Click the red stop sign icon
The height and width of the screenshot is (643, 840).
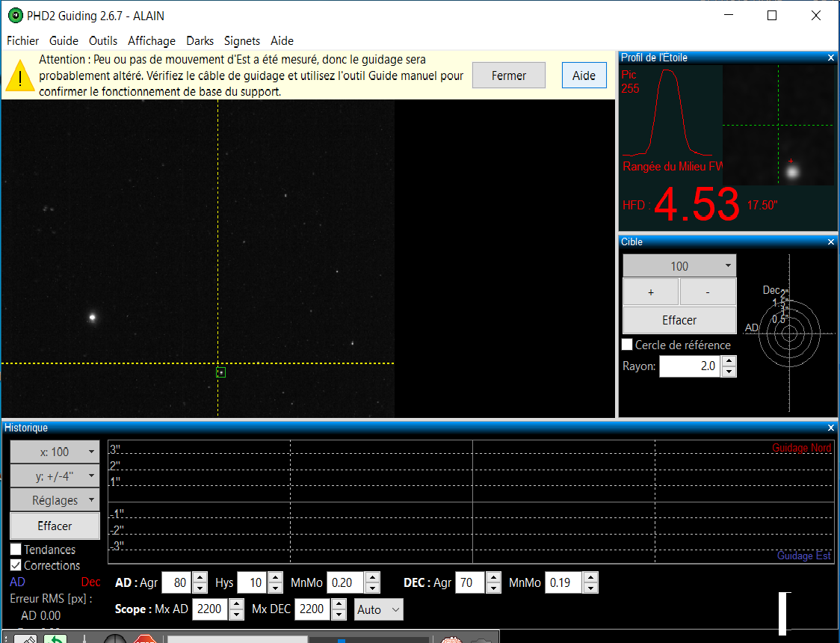(145, 639)
